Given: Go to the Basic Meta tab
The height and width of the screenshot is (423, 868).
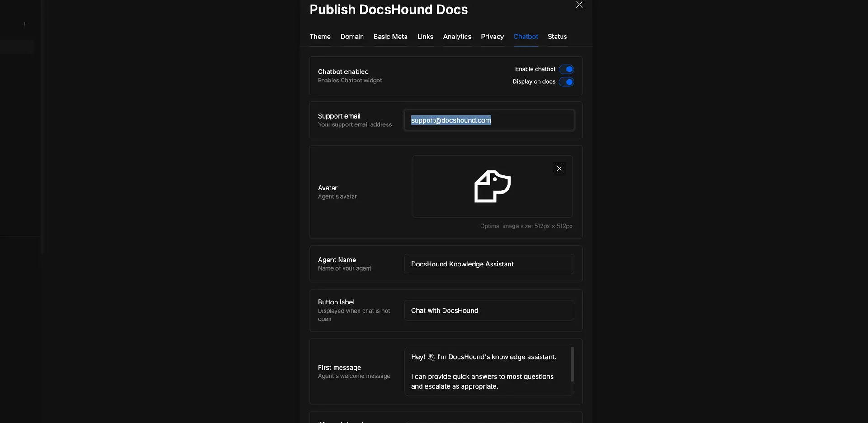Looking at the screenshot, I should coord(391,37).
